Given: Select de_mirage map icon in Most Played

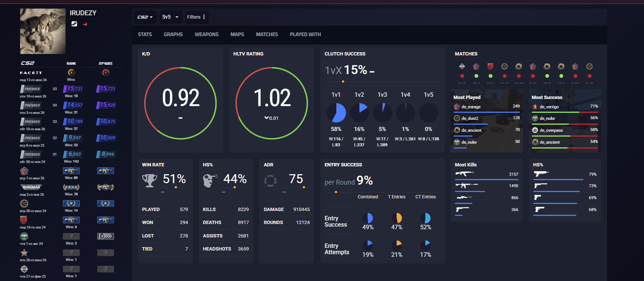Looking at the screenshot, I should pyautogui.click(x=457, y=107).
